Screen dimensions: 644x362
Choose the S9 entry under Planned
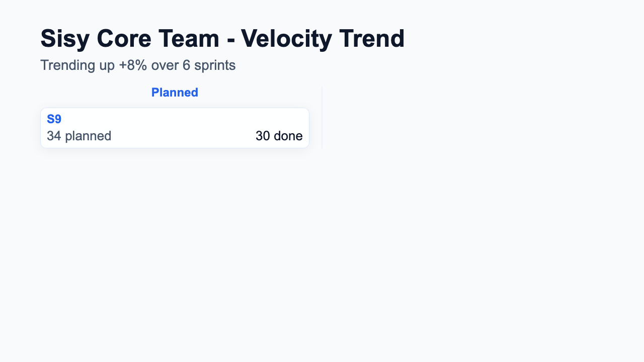coord(175,127)
